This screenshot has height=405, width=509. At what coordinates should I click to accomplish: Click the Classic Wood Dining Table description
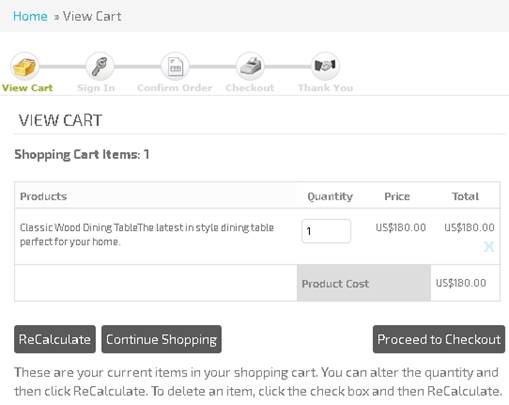[x=147, y=235]
